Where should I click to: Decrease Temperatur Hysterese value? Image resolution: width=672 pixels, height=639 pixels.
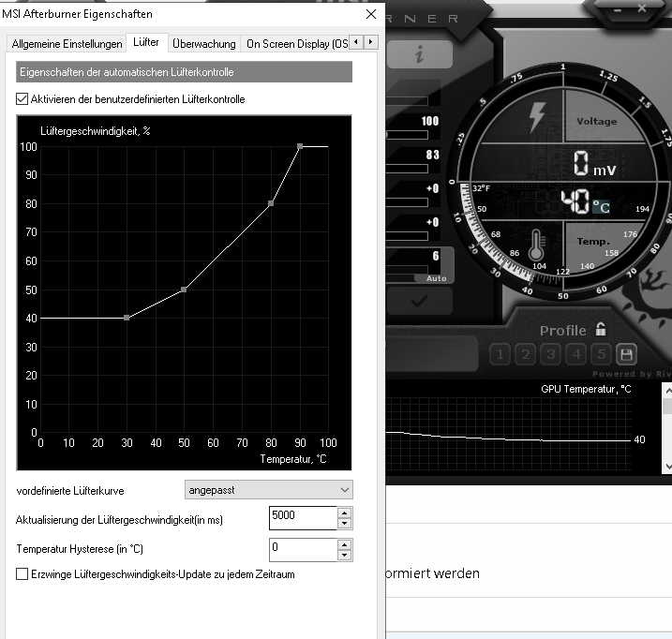pos(345,556)
